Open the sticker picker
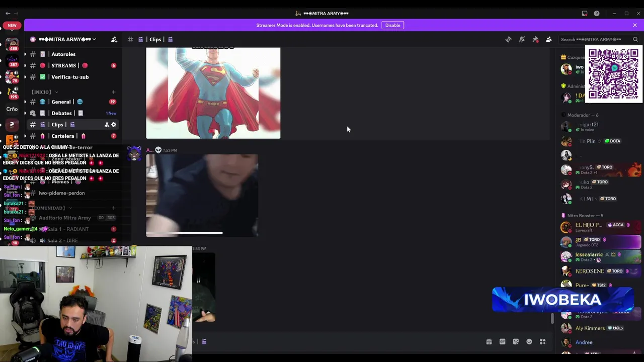This screenshot has height=362, width=644. click(516, 342)
